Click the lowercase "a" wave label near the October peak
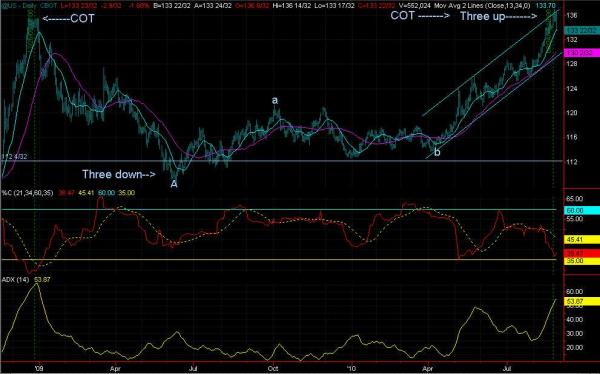The width and height of the screenshot is (600, 374). pyautogui.click(x=275, y=100)
